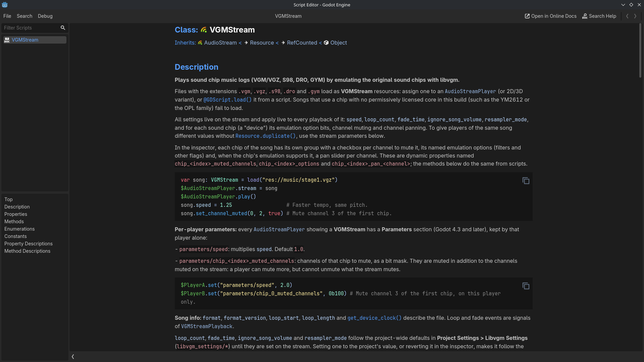Open the @GDScript.load() link
Image resolution: width=644 pixels, height=362 pixels.
(x=227, y=100)
